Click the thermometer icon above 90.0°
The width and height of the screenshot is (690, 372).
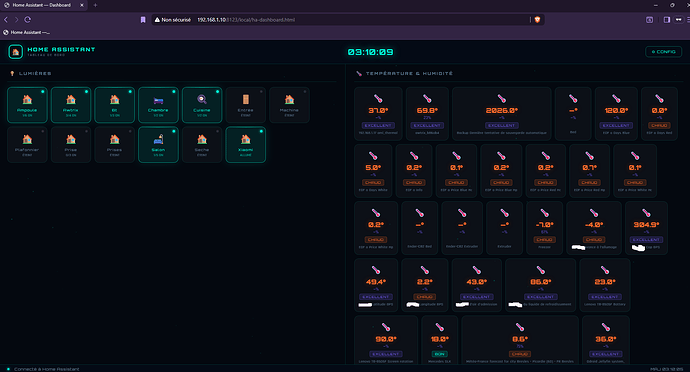coord(386,327)
